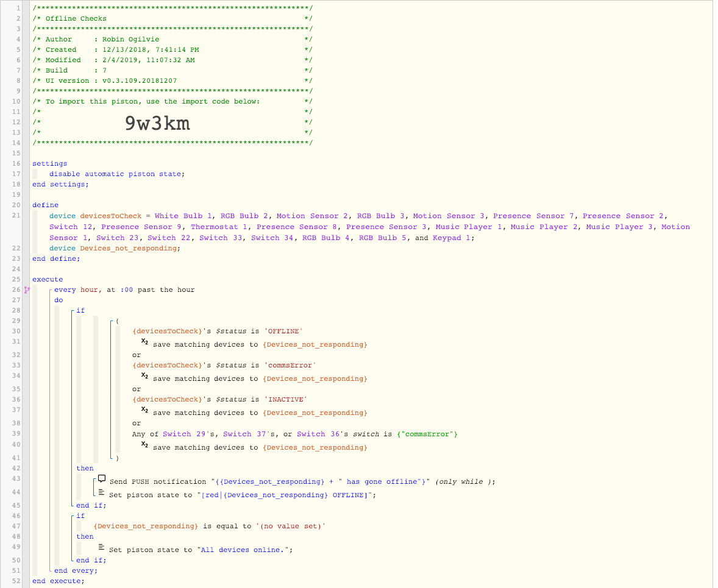Click 'Switch 36' in the Any of condition
Screen dimensions: 718x588
point(318,434)
